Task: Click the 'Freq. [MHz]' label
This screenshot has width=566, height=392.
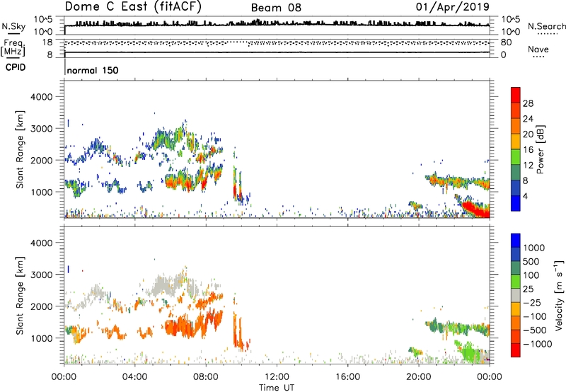Action: coord(13,48)
